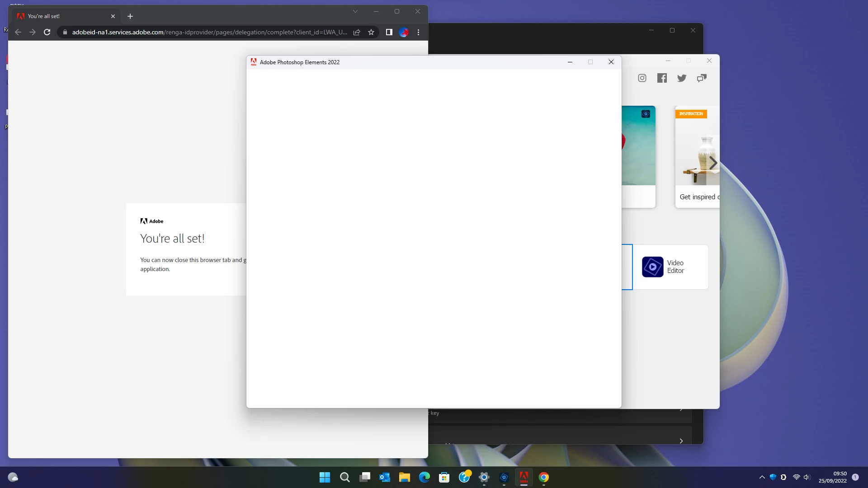The width and height of the screenshot is (868, 488).
Task: Open the Chrome three-dot menu
Action: [418, 32]
